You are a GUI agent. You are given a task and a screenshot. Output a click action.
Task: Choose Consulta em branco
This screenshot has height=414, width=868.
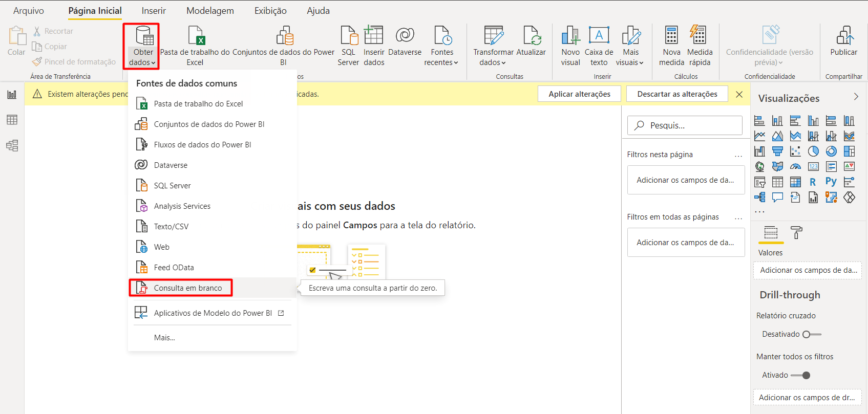(213, 288)
